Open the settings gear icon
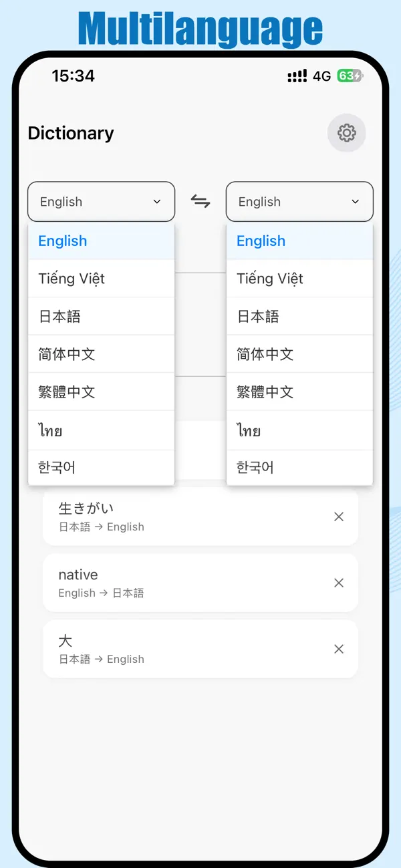 [346, 133]
